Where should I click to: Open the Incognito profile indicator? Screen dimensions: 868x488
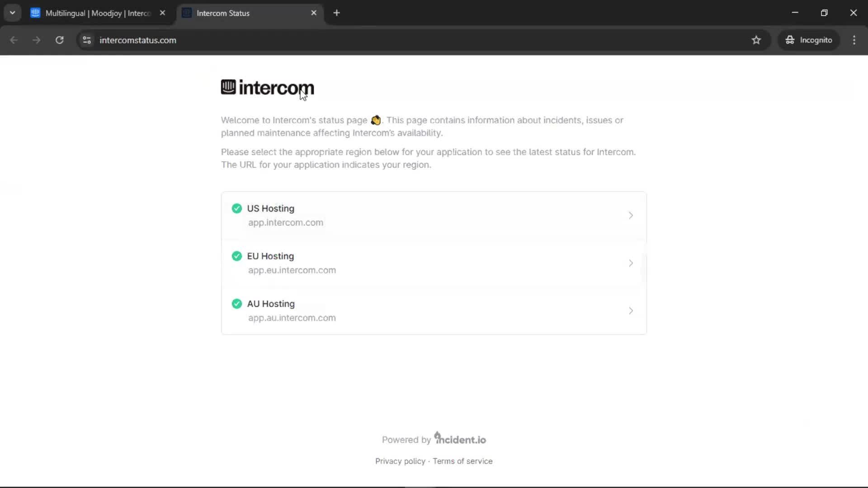click(x=809, y=40)
